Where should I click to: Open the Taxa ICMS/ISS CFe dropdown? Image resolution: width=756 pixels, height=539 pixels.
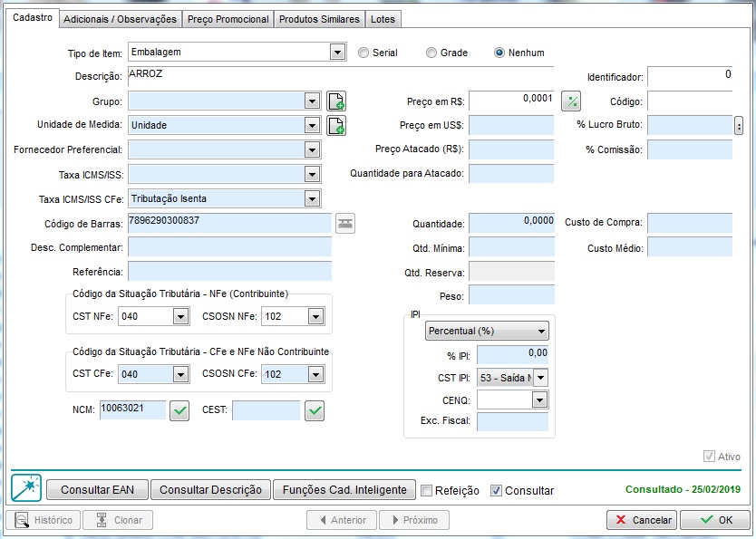pyautogui.click(x=313, y=198)
